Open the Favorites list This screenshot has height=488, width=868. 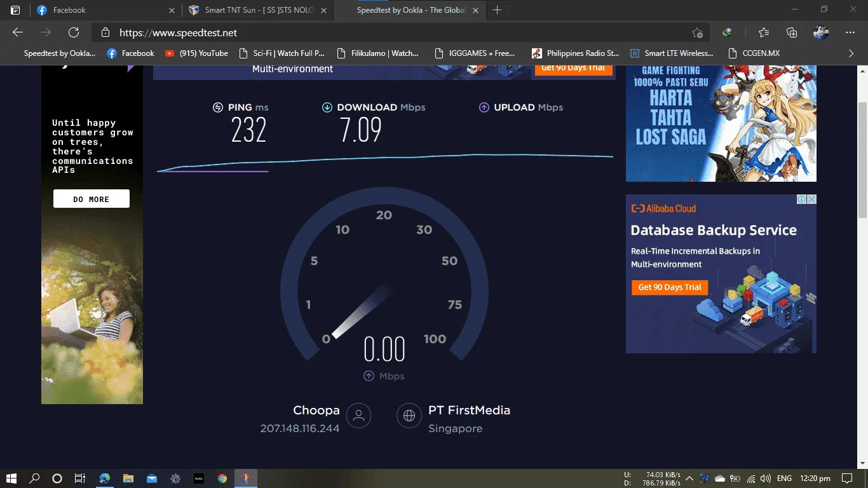tap(764, 32)
